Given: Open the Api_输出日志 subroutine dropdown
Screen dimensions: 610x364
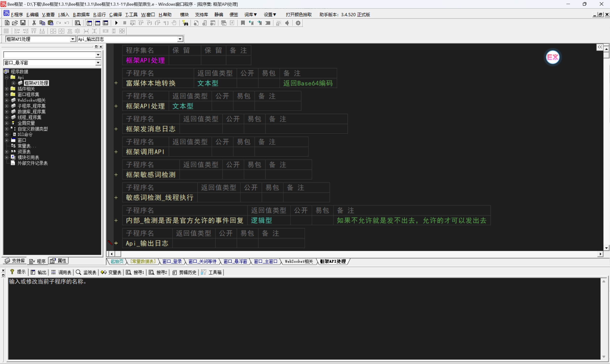Looking at the screenshot, I should tap(180, 39).
